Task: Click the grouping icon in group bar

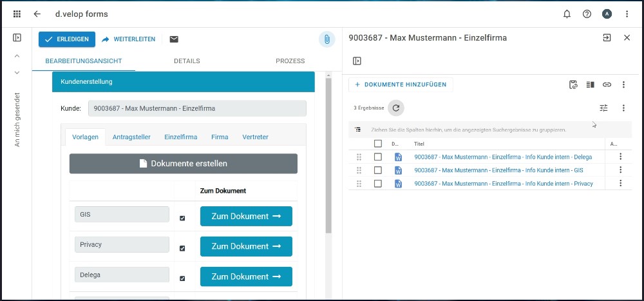Action: 358,130
